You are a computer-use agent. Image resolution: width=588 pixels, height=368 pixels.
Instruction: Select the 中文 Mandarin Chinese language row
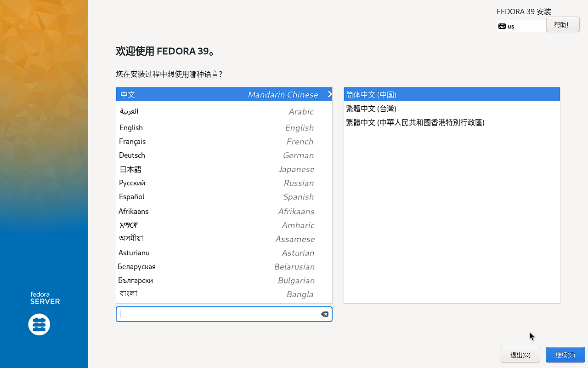(x=224, y=94)
